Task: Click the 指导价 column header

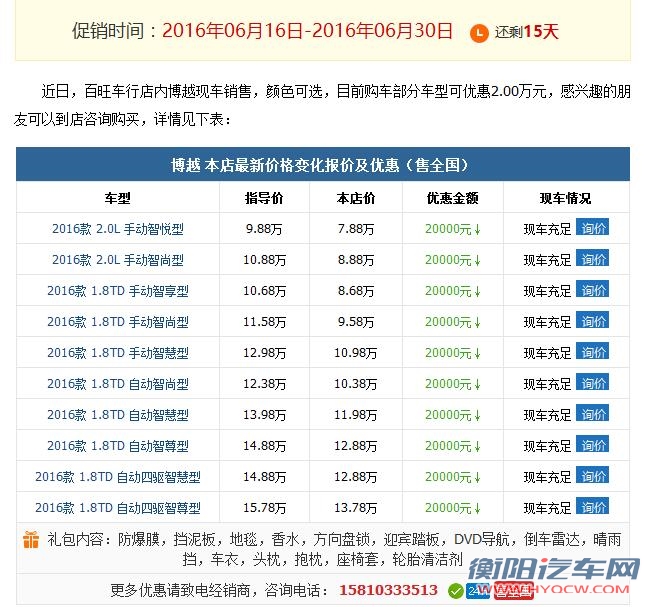Action: (x=264, y=198)
